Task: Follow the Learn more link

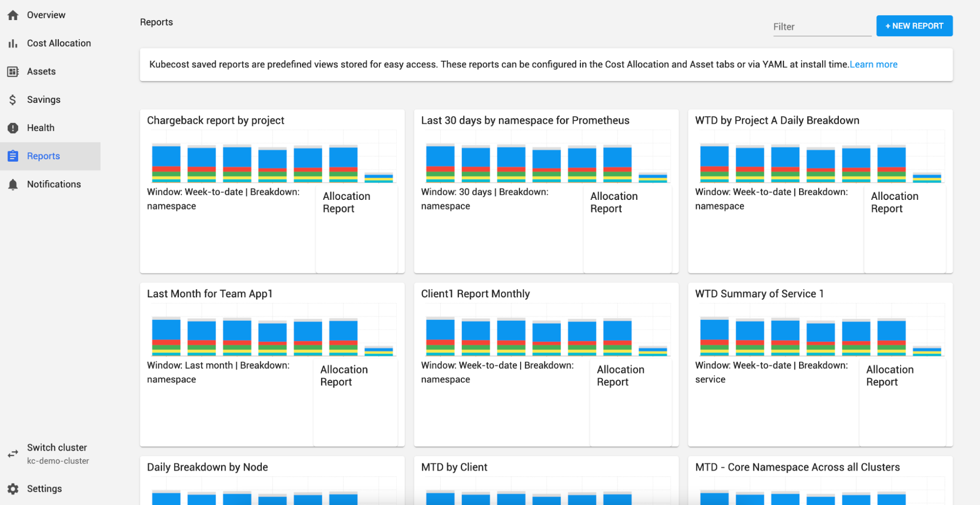Action: point(874,65)
